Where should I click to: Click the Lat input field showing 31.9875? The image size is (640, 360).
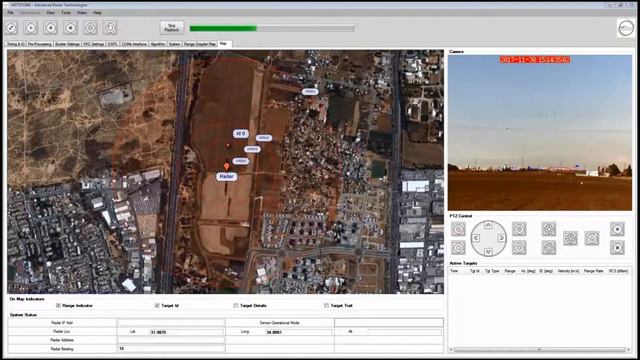click(186, 332)
